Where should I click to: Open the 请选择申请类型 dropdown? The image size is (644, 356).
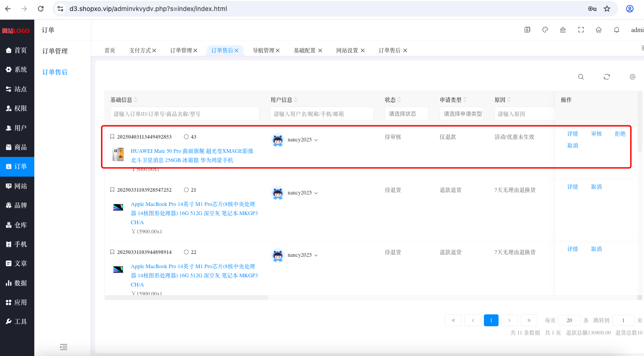pos(462,114)
